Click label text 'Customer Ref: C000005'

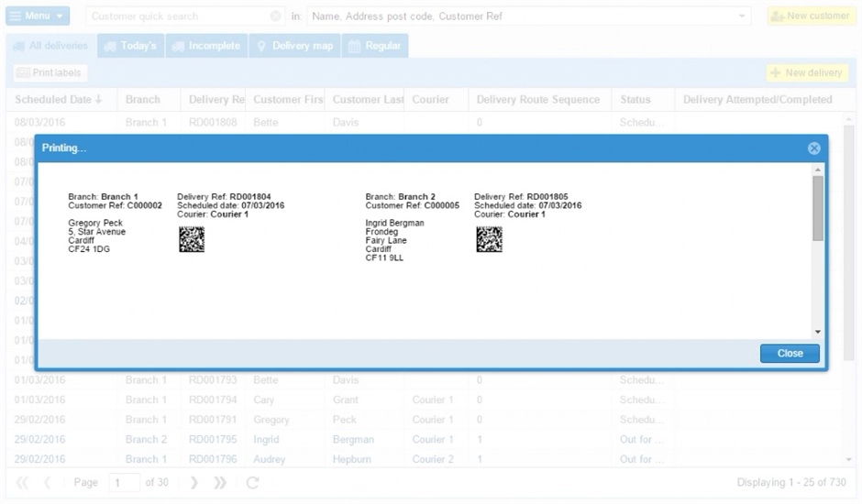[413, 205]
